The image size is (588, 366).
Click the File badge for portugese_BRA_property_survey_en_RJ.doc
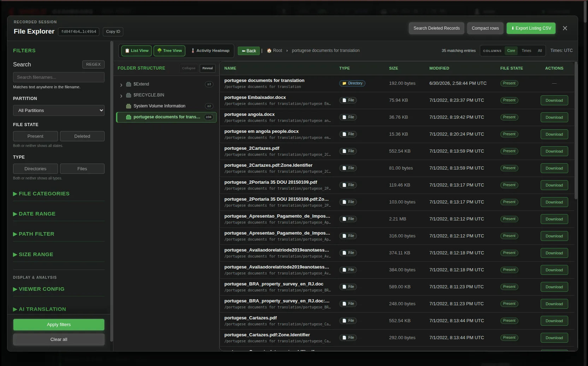(x=348, y=287)
